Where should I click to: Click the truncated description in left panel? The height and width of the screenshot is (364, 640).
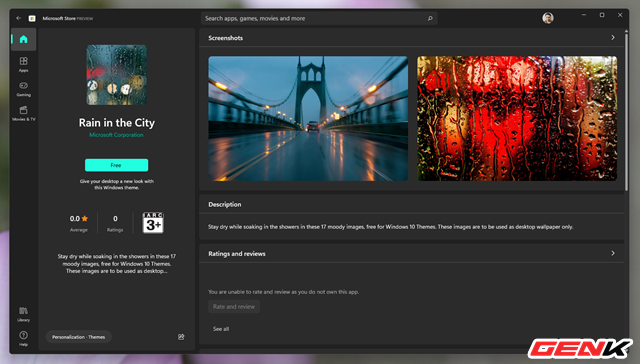coord(117,264)
